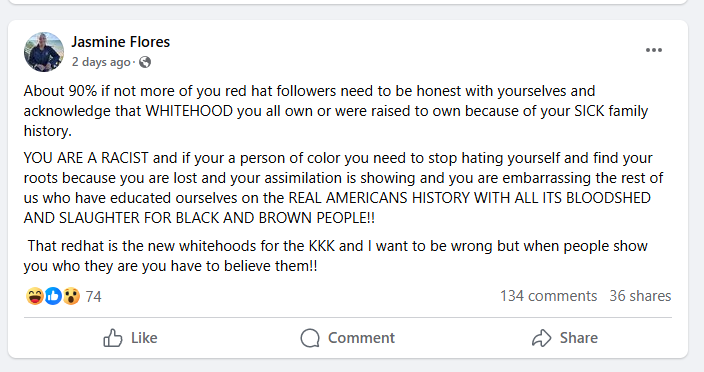Click the blue thumbs-up reaction icon
Image resolution: width=704 pixels, height=372 pixels.
coord(53,296)
